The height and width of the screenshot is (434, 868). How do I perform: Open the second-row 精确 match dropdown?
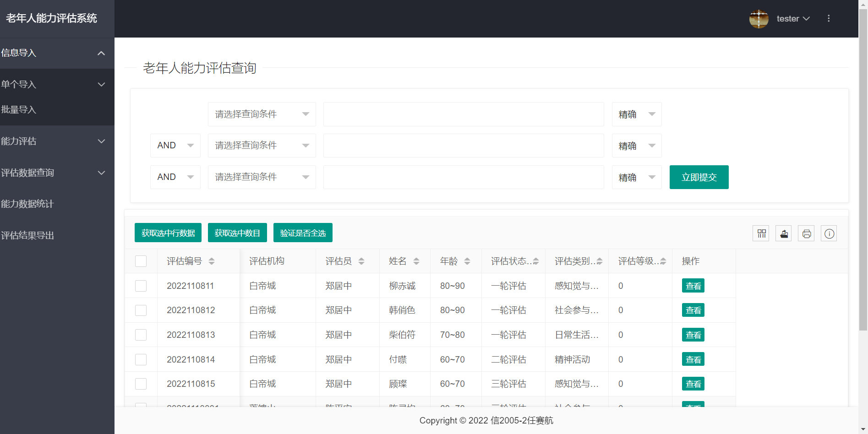(637, 146)
